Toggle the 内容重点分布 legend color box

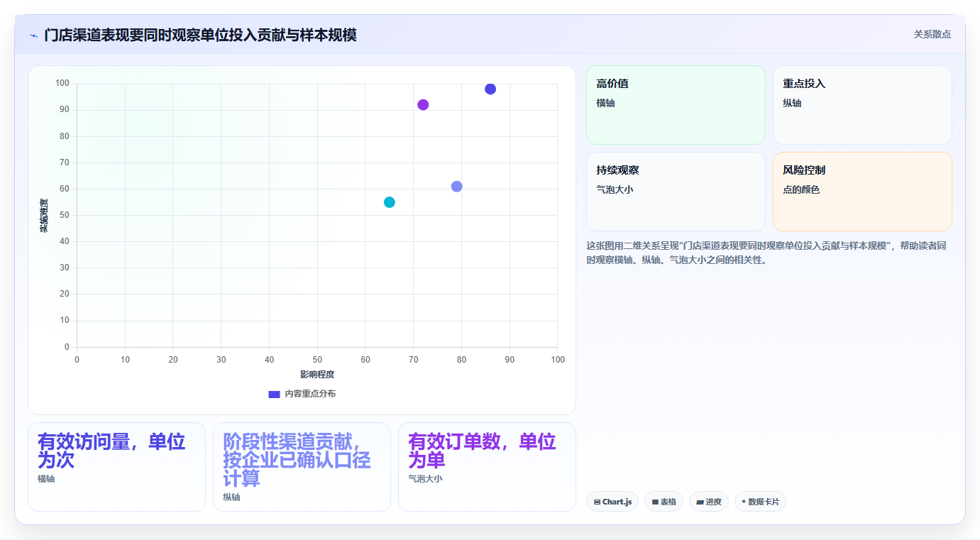pyautogui.click(x=274, y=394)
